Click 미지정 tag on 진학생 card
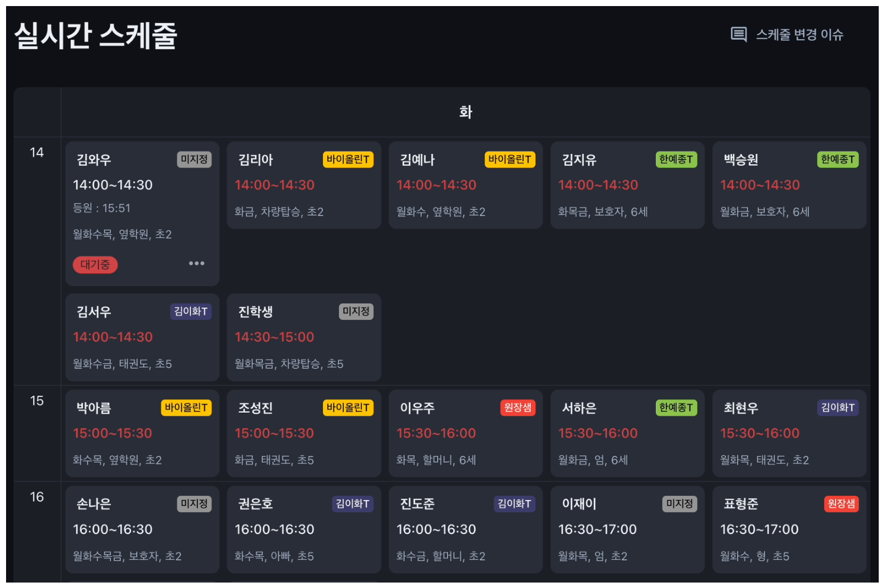 356,312
